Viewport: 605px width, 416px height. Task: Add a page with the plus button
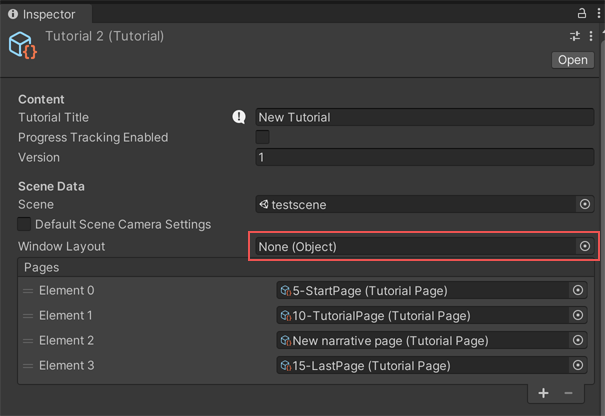pyautogui.click(x=544, y=394)
